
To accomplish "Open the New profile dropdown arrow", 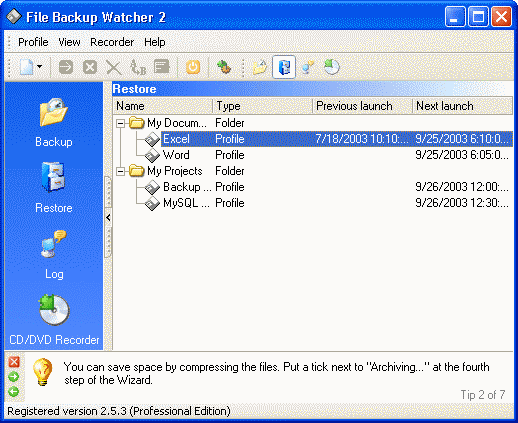I will click(40, 67).
